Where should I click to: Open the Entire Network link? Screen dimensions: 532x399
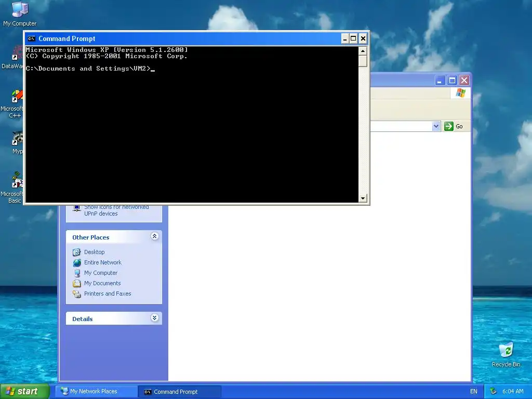(x=103, y=262)
